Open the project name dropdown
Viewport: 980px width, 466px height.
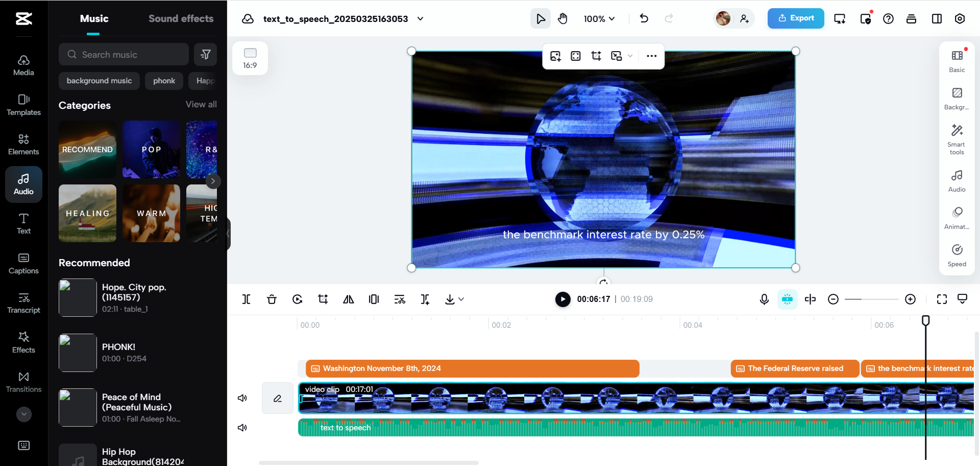(420, 18)
